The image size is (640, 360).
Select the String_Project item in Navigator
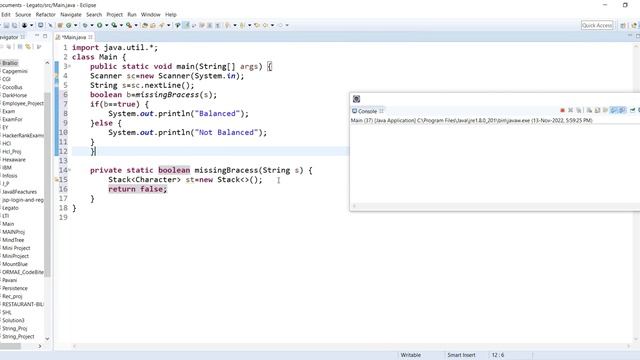click(x=18, y=336)
